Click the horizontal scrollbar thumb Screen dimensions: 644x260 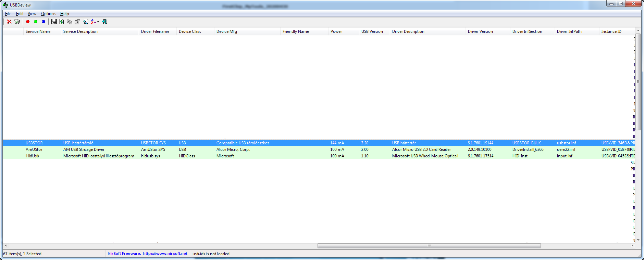click(429, 246)
